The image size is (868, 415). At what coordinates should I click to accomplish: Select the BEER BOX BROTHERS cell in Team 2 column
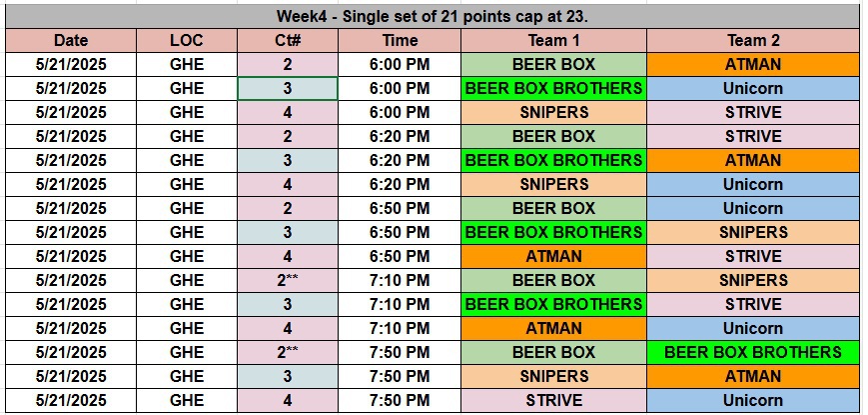[752, 353]
